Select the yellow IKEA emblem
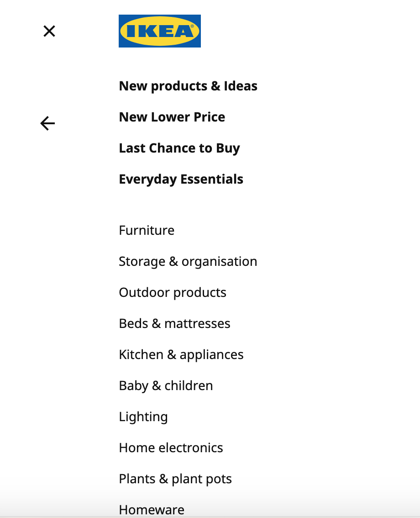 tap(160, 31)
